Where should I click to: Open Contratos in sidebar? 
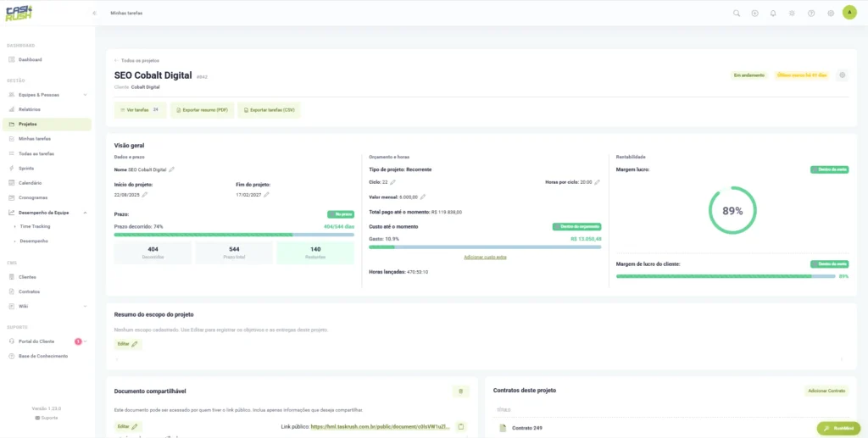coord(47,291)
